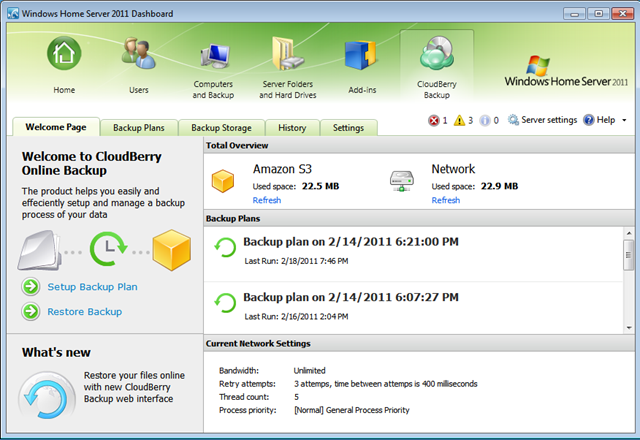Click the green clock schedule icon
This screenshot has height=440, width=640.
(x=108, y=249)
